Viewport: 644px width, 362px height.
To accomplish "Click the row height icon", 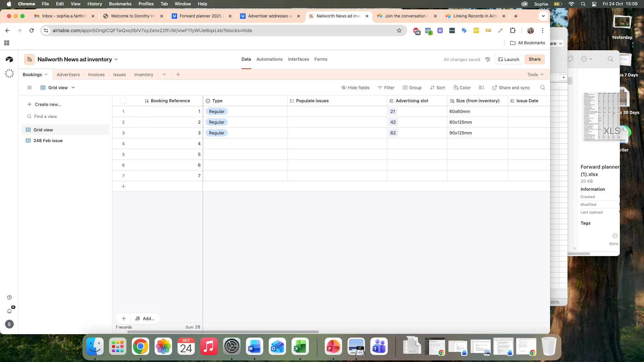I will (481, 87).
